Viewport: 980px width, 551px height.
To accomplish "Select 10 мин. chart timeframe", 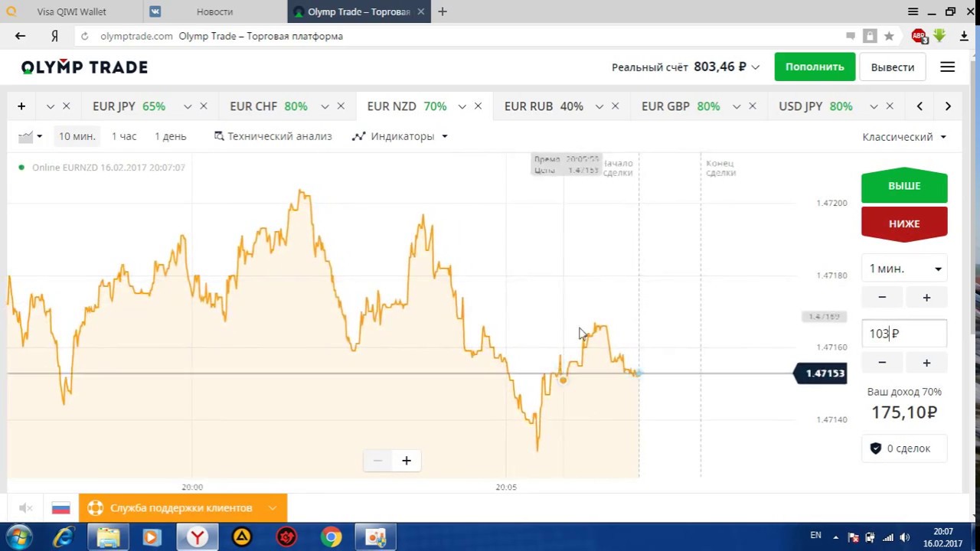I will coord(77,136).
